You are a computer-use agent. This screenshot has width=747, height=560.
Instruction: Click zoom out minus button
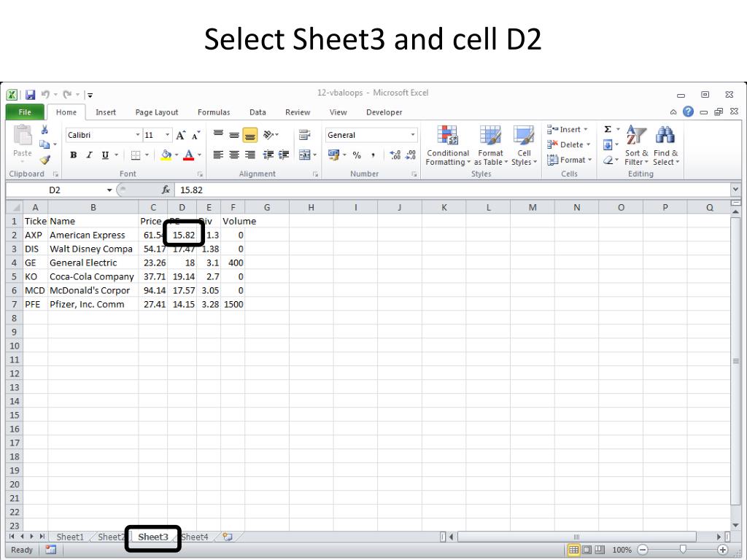(643, 550)
